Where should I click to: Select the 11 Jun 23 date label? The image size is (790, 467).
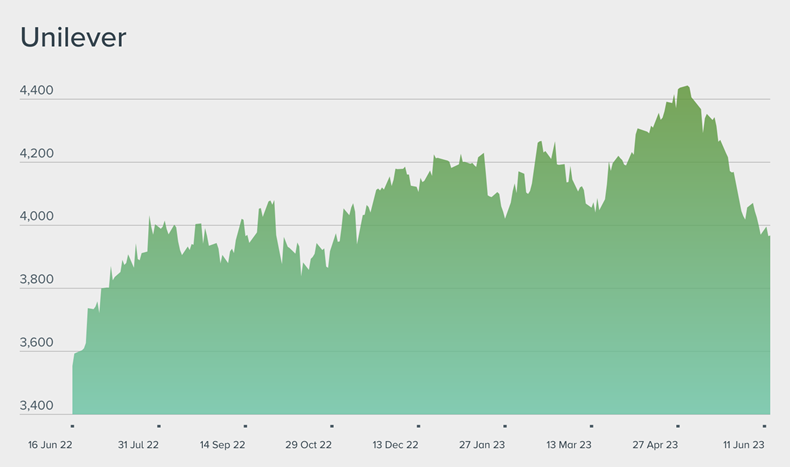click(x=743, y=445)
